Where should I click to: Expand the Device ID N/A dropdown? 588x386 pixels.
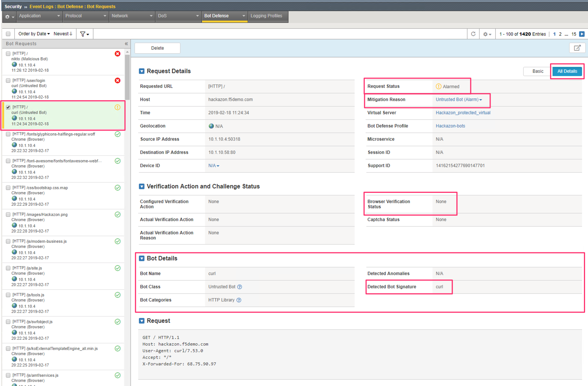[x=214, y=166]
